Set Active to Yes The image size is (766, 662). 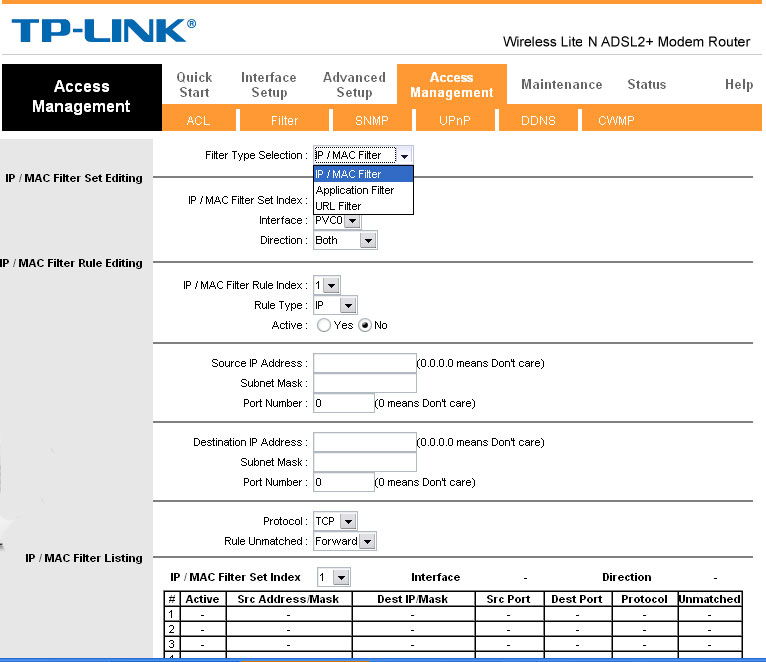[323, 325]
